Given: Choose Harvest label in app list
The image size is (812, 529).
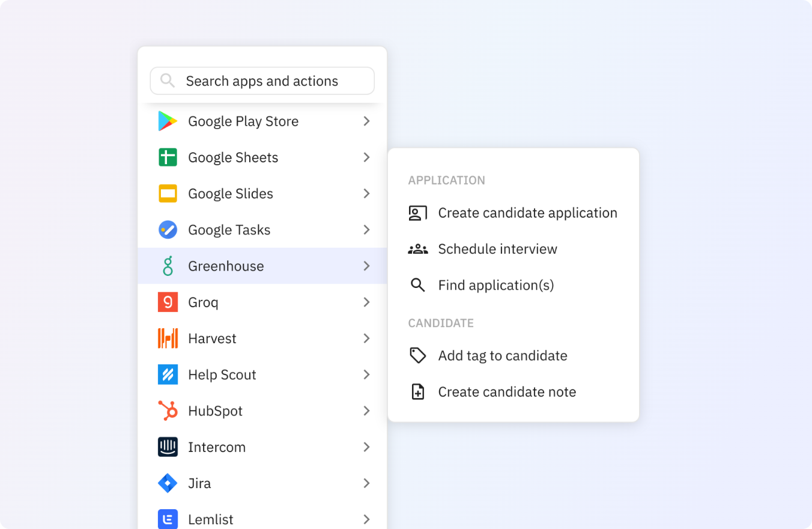Looking at the screenshot, I should [212, 338].
